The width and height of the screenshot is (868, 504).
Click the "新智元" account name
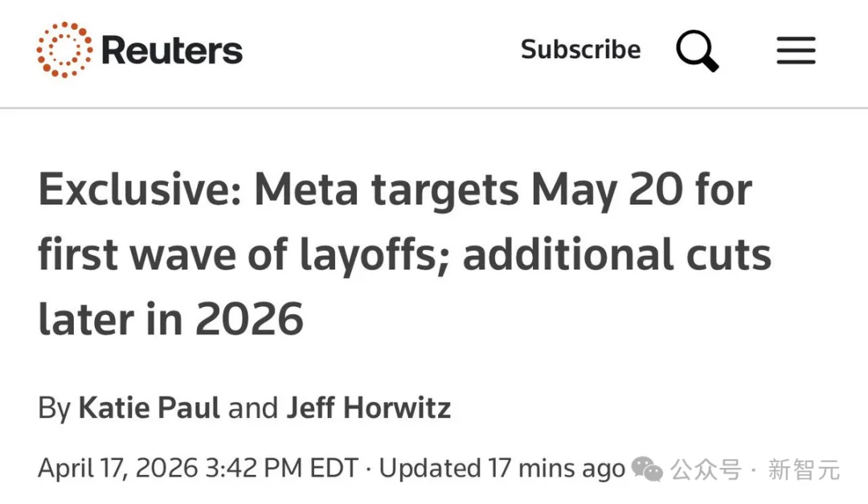point(804,469)
